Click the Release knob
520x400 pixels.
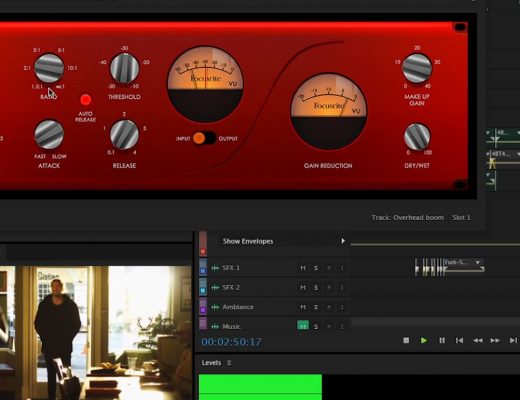[125, 134]
